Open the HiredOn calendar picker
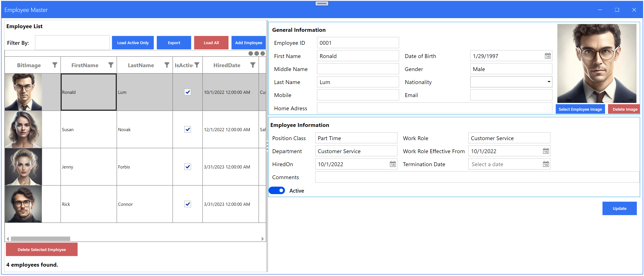Viewport: 644px width, 276px height. point(393,164)
